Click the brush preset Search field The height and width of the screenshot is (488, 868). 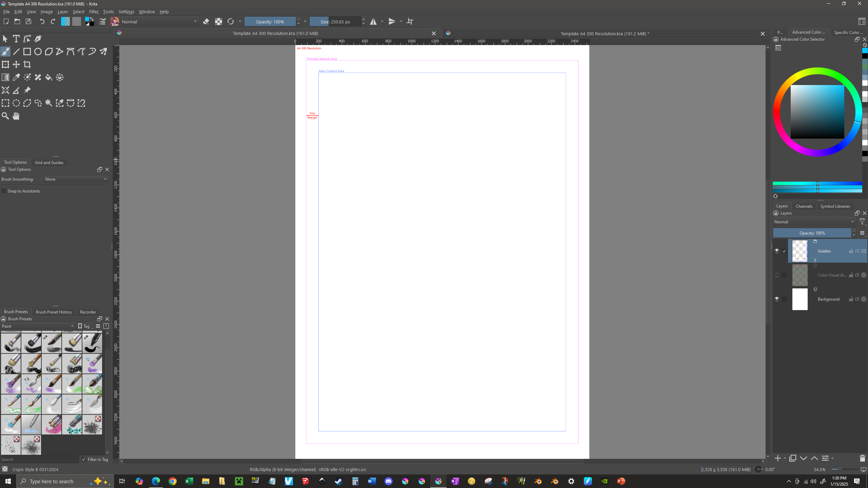[x=39, y=460]
